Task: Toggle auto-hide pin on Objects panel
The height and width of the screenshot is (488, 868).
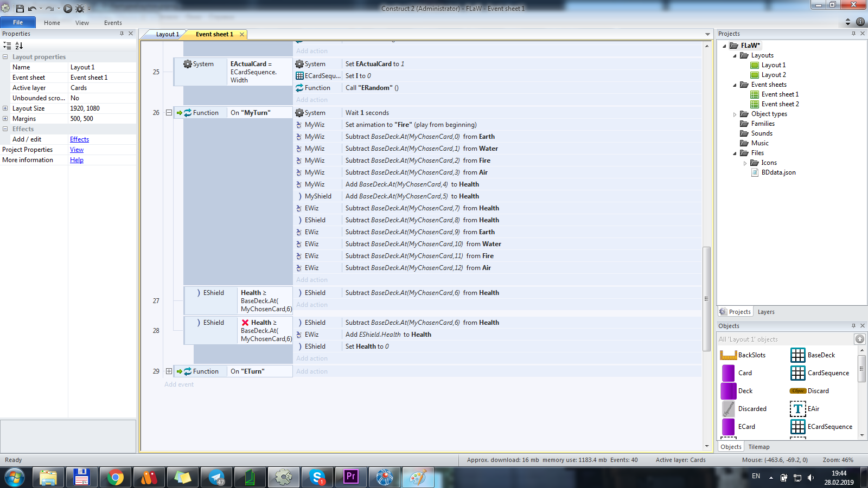Action: coord(853,326)
